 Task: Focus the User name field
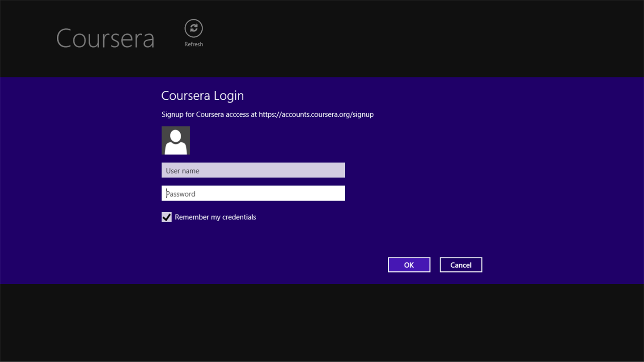tap(253, 170)
